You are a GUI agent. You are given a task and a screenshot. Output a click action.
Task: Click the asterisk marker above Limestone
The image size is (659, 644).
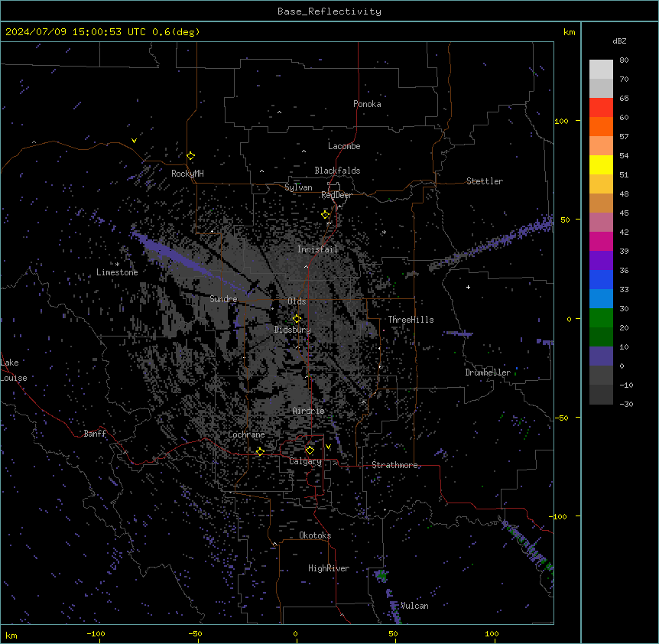(117, 265)
